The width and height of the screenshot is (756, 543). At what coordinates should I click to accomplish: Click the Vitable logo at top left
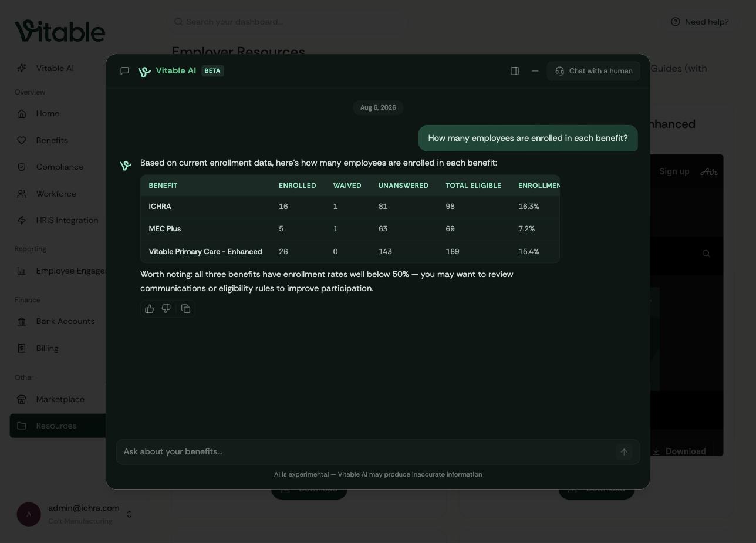(60, 31)
